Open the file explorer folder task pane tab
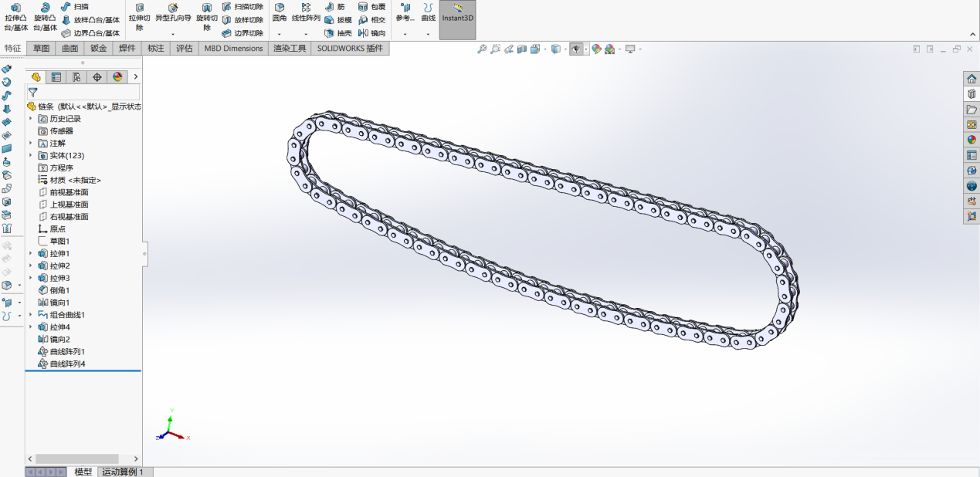Screen dimensions: 980x477 pos(972,110)
